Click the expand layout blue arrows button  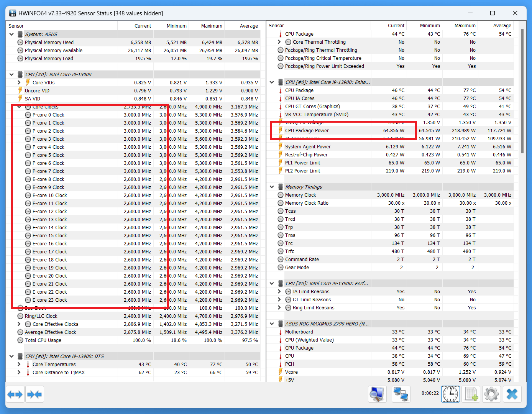click(x=15, y=394)
